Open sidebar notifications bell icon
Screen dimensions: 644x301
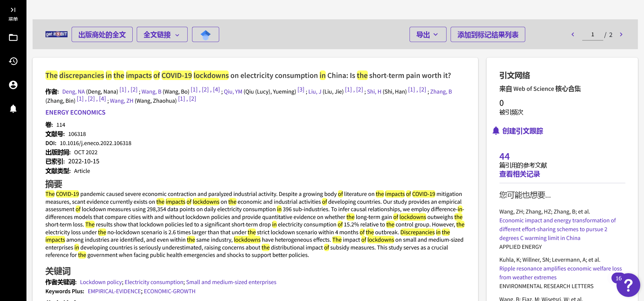tap(13, 109)
